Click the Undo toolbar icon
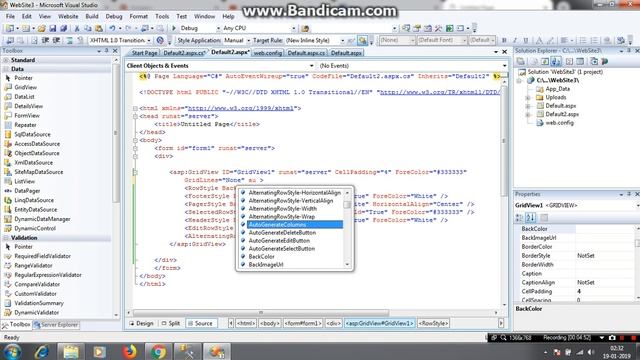 [x=112, y=28]
